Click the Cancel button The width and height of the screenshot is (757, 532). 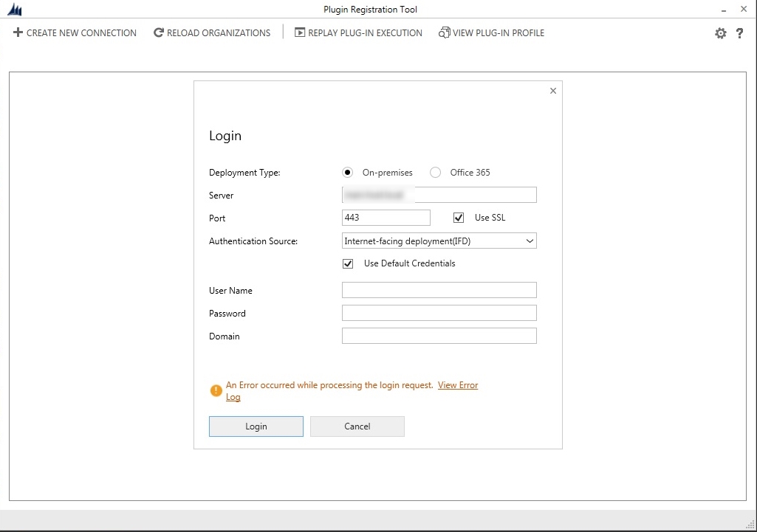[x=357, y=426]
